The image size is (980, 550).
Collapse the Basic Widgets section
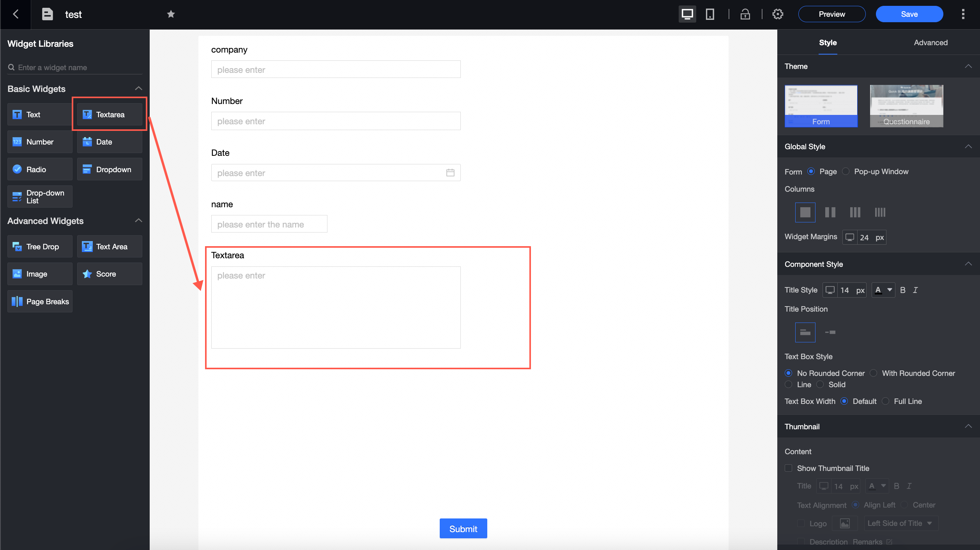tap(138, 88)
